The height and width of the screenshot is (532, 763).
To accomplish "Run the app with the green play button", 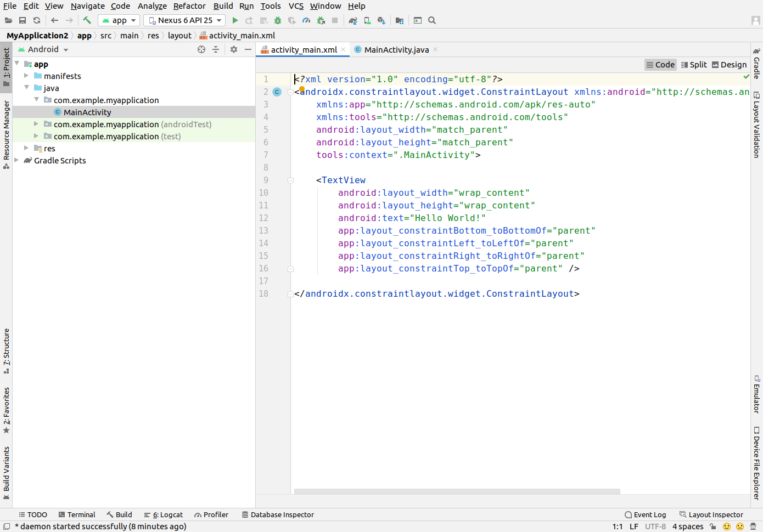I will click(x=235, y=20).
